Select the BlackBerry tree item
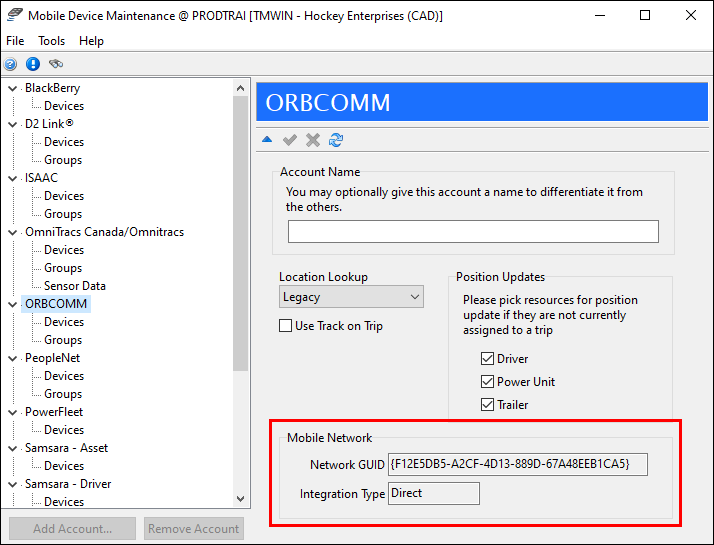Image resolution: width=714 pixels, height=545 pixels. [52, 88]
